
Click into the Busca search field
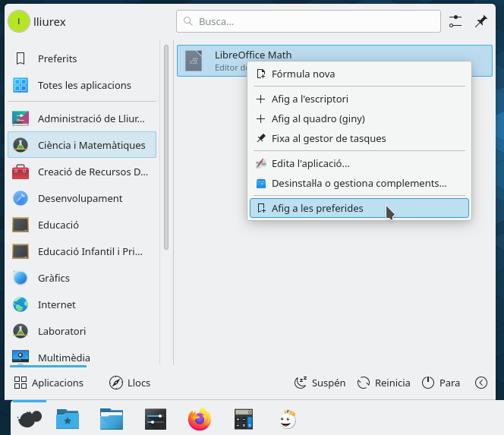pyautogui.click(x=308, y=21)
